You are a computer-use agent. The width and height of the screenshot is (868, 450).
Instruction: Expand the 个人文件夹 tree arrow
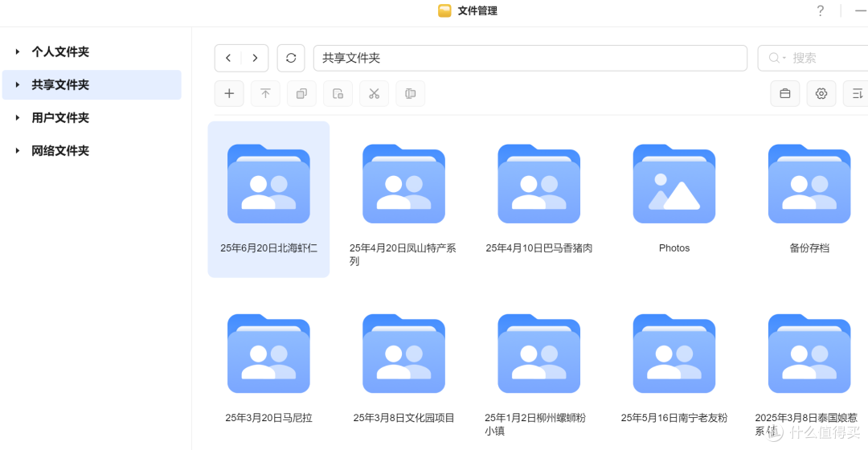(x=18, y=52)
